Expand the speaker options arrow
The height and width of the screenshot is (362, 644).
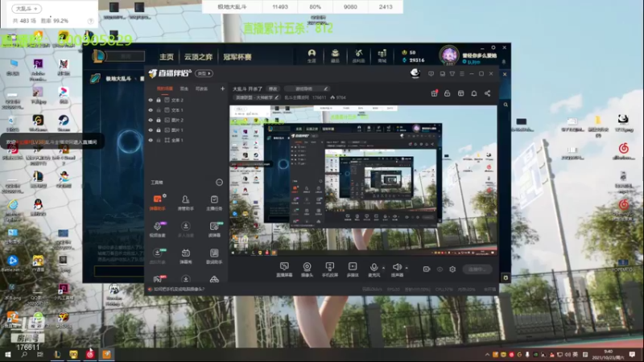(x=407, y=268)
